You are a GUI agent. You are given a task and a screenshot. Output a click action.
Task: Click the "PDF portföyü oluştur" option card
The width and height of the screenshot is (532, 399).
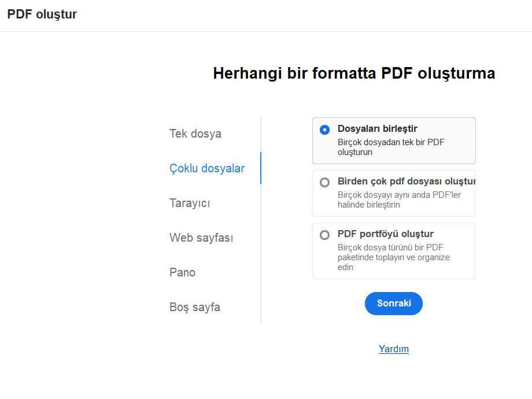[394, 250]
